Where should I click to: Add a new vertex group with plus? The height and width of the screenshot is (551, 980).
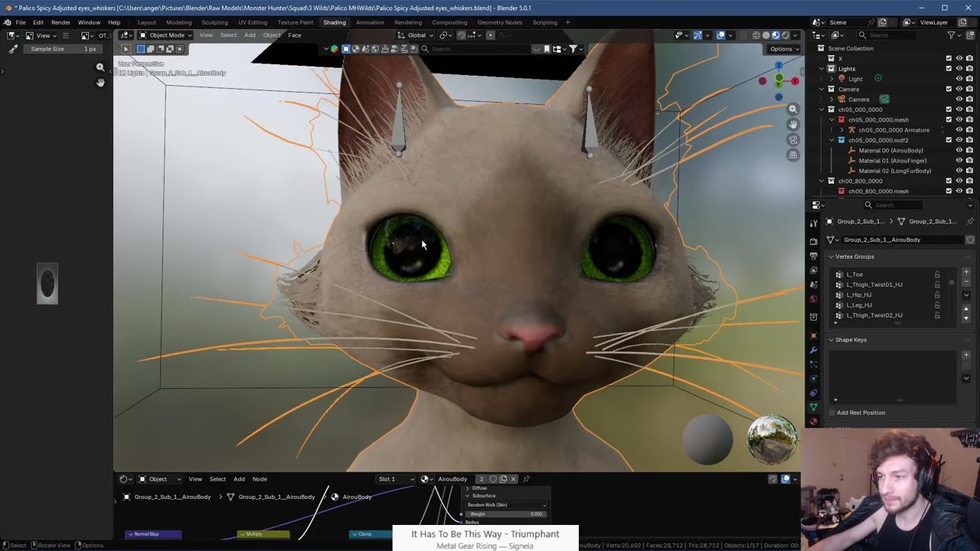(x=966, y=272)
